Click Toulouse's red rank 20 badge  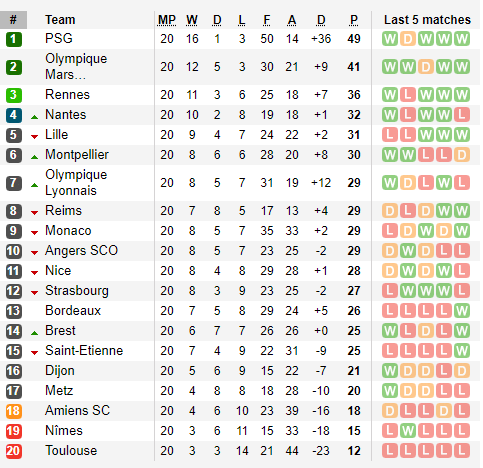pyautogui.click(x=14, y=451)
